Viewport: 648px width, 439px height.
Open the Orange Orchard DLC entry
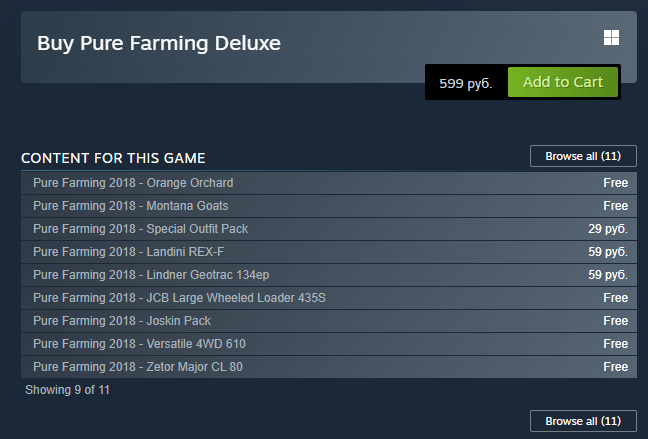pos(133,183)
